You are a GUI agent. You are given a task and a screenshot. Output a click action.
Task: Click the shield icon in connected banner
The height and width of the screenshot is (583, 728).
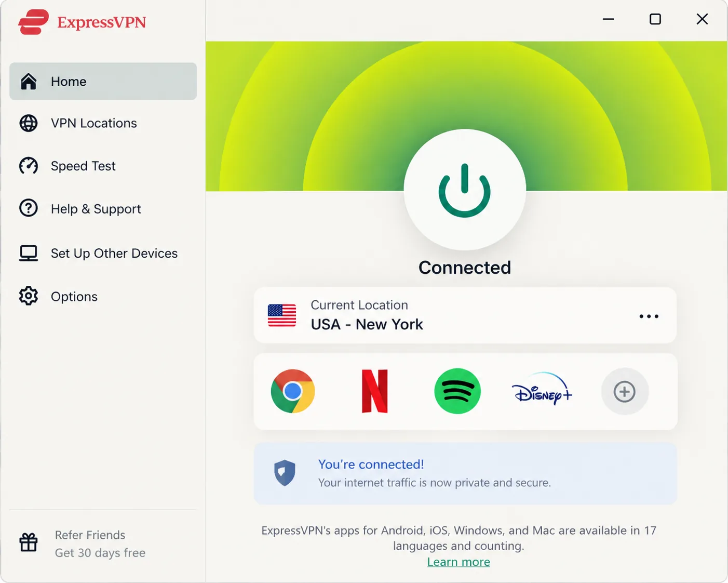pos(285,473)
